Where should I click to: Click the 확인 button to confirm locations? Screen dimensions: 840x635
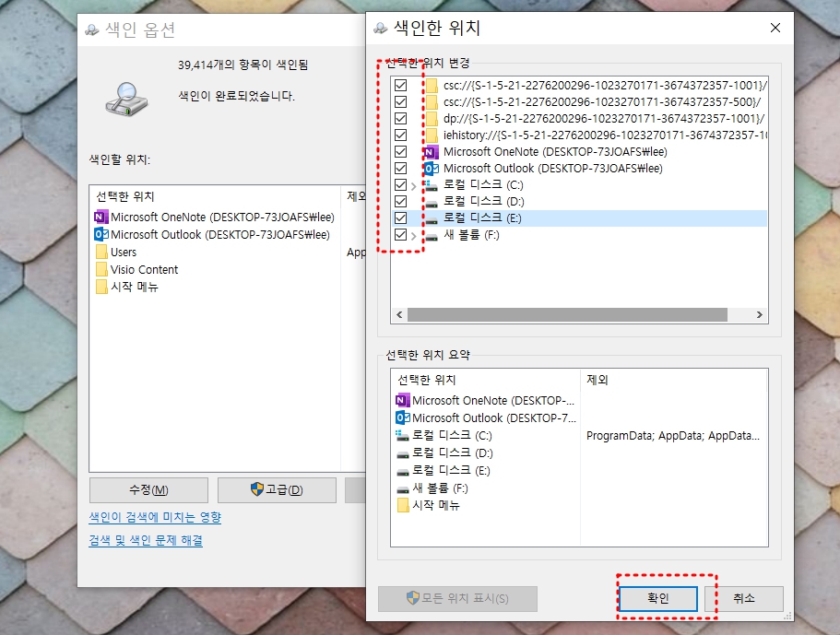657,598
